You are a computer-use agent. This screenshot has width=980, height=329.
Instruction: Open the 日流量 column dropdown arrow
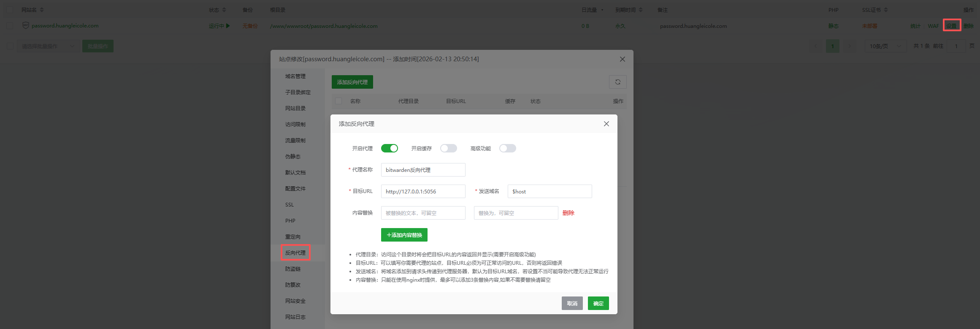(x=602, y=10)
